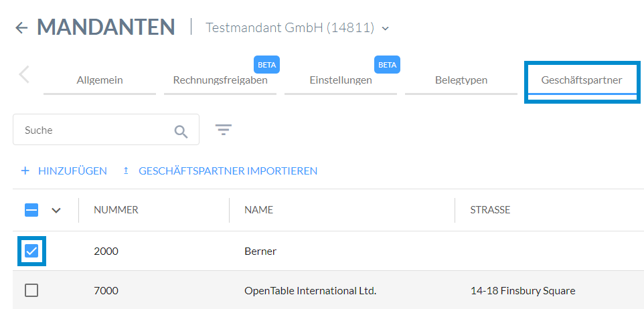The width and height of the screenshot is (644, 309).
Task: Click the 14-18 Finsbury Square address cell
Action: (x=523, y=291)
